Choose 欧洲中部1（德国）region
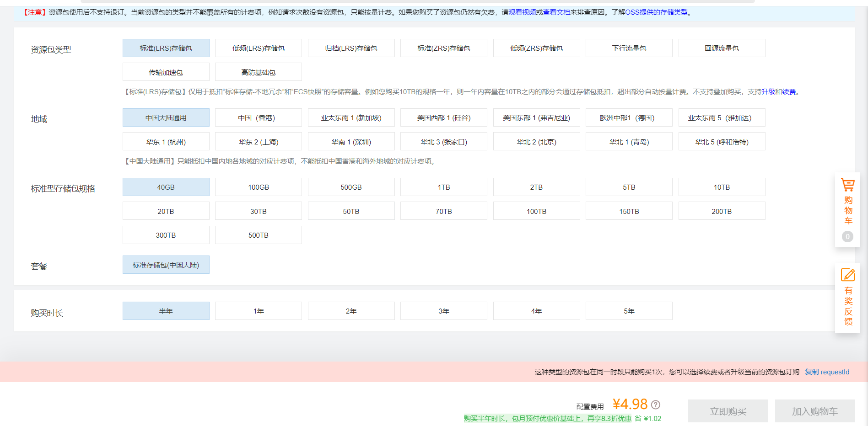 pos(629,117)
